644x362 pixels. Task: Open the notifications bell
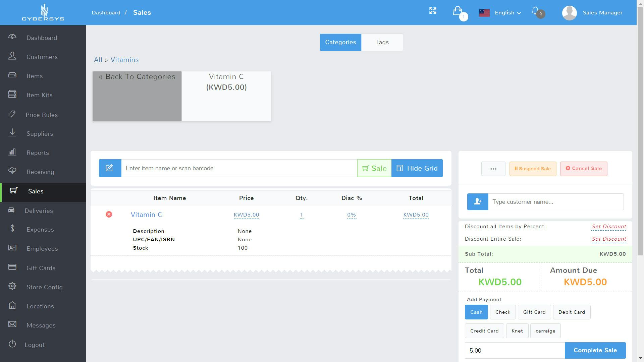click(x=535, y=11)
